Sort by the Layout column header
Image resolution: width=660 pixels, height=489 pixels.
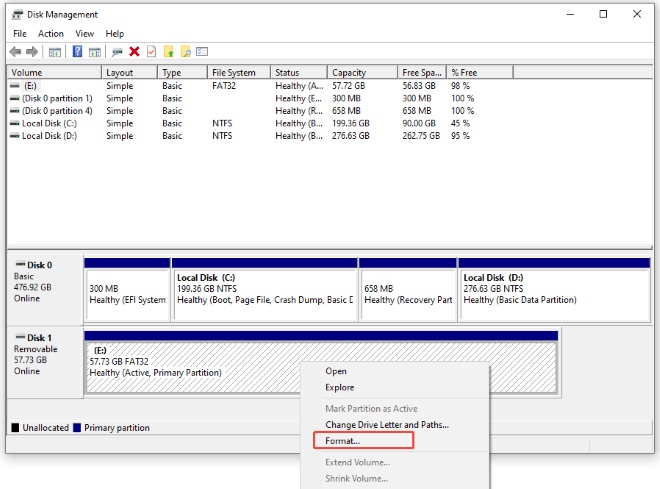130,72
